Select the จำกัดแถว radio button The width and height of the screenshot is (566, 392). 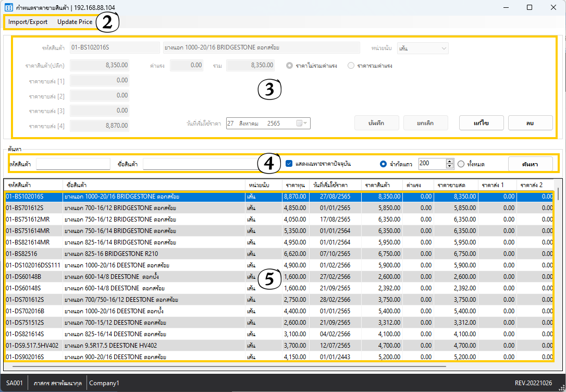coord(384,164)
